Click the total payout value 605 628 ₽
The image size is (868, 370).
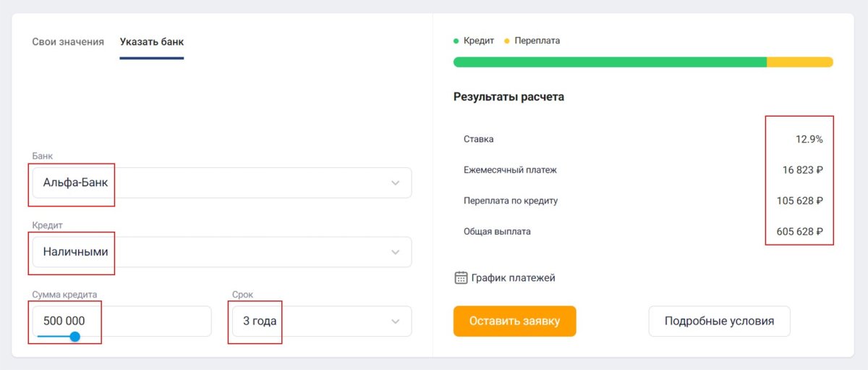[799, 232]
